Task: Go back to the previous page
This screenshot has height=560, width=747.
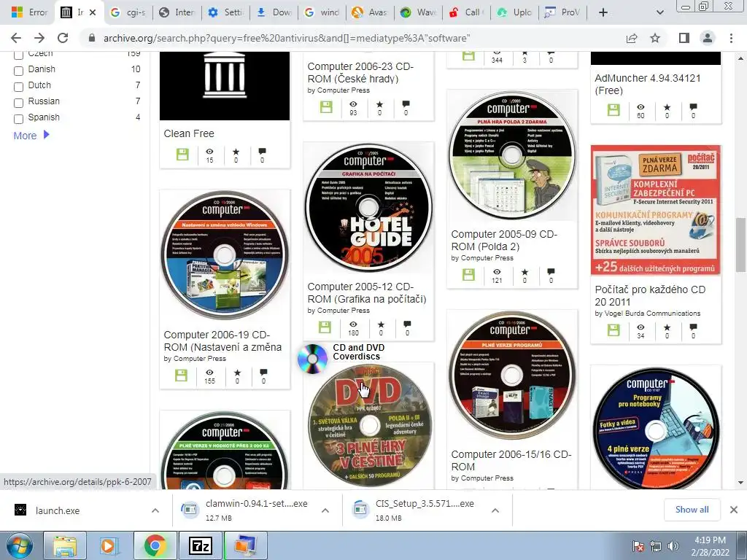Action: point(16,38)
